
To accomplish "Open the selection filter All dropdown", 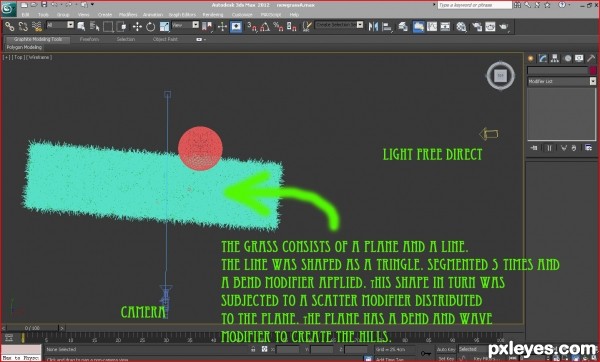I will [60, 25].
